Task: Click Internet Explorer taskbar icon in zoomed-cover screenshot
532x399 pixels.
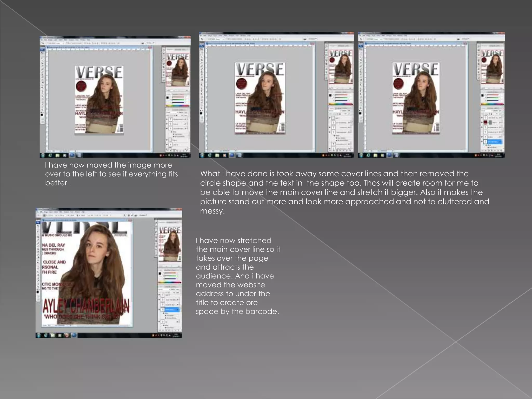Action: click(x=46, y=335)
